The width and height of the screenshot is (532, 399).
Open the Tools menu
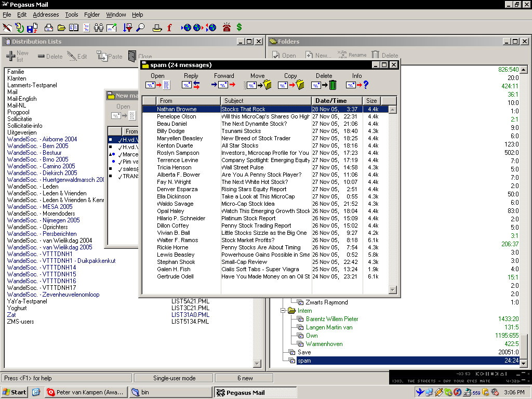72,15
